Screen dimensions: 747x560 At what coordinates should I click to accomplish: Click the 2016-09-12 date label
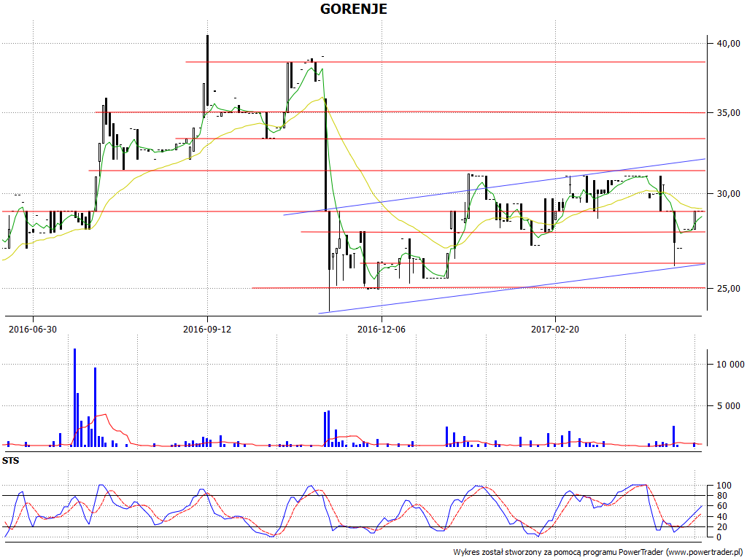pyautogui.click(x=207, y=329)
